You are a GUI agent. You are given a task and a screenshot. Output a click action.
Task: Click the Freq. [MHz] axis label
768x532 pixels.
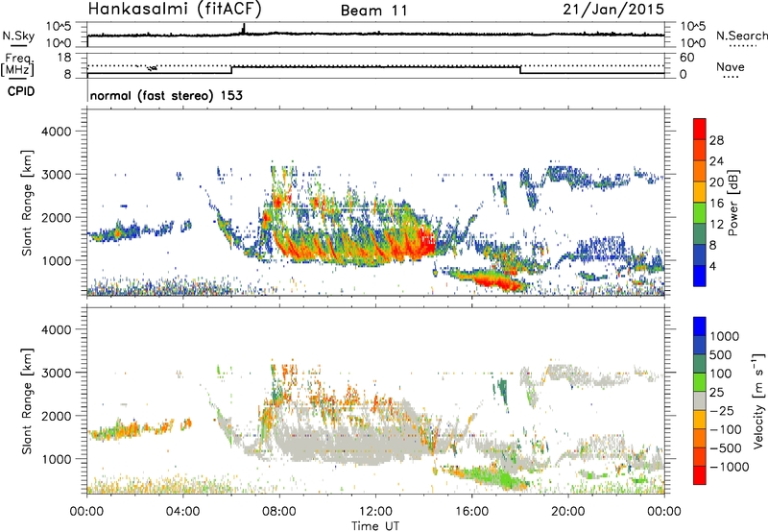coord(17,64)
